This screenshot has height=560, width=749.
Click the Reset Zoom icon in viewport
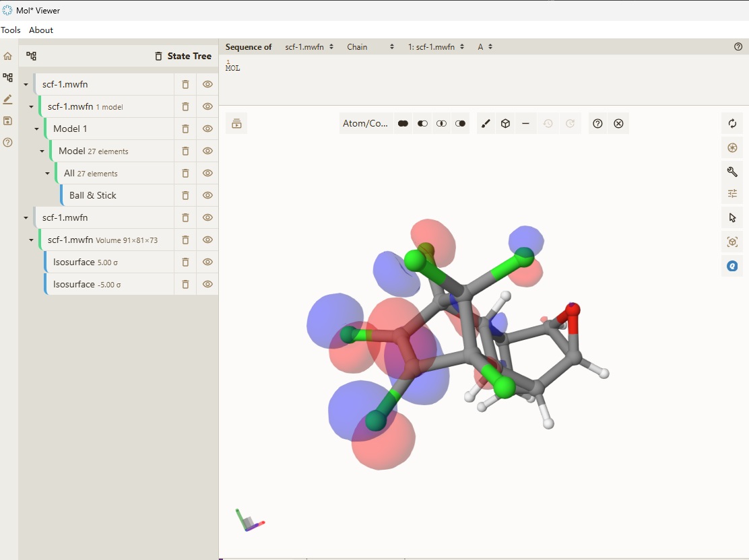point(732,124)
